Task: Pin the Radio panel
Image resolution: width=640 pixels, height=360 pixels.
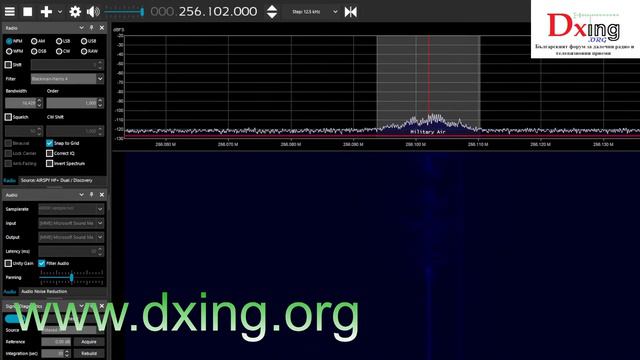Action: pos(91,28)
